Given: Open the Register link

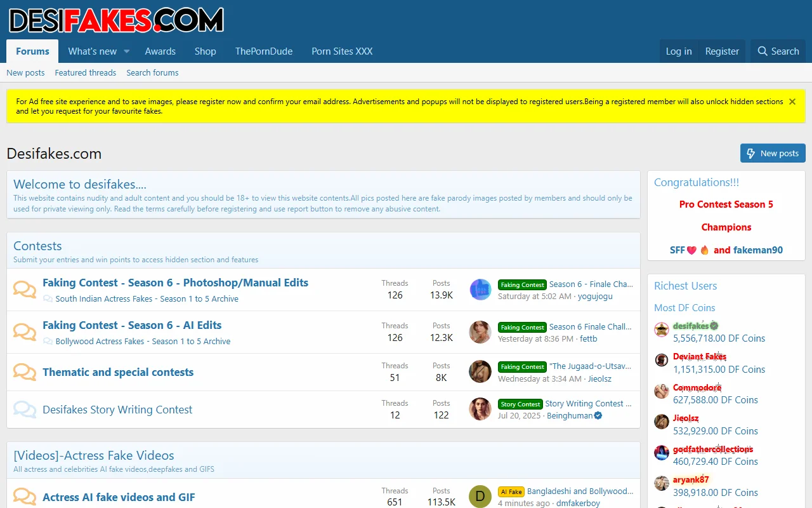Looking at the screenshot, I should tap(722, 51).
